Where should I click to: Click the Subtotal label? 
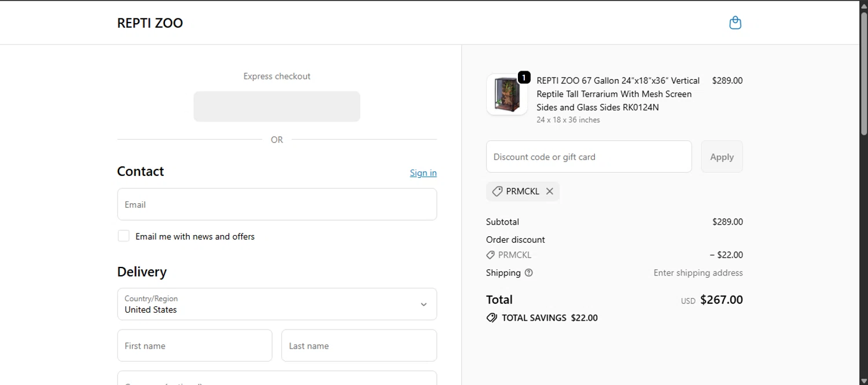pos(502,222)
